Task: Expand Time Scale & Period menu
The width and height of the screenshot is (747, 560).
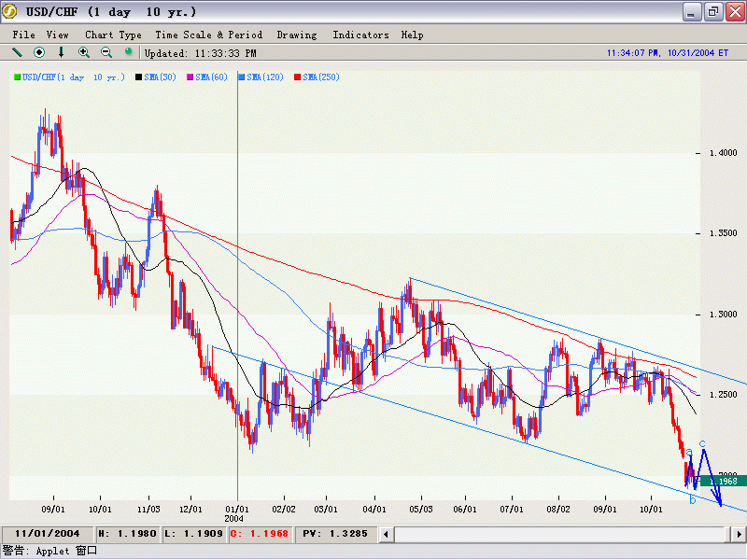Action: [208, 35]
